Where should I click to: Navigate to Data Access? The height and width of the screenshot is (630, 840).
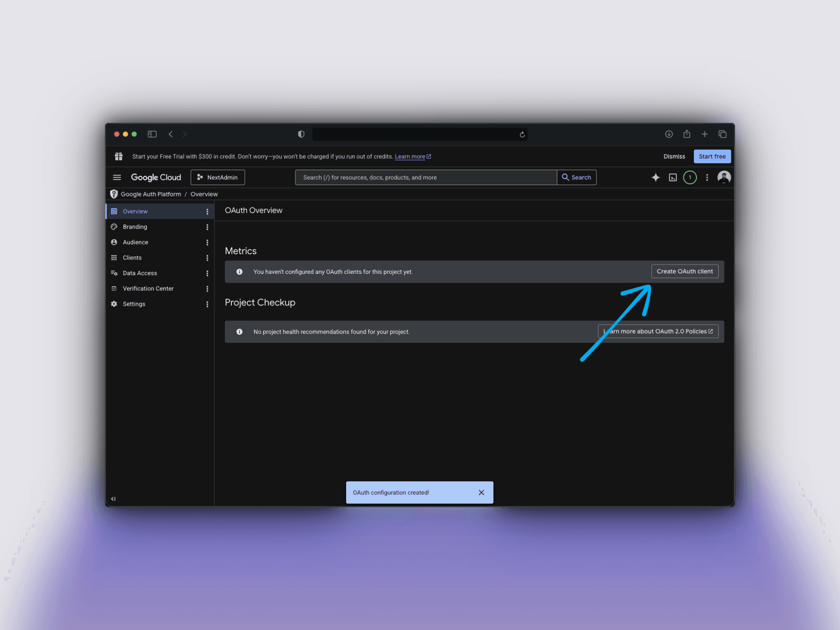click(x=140, y=273)
